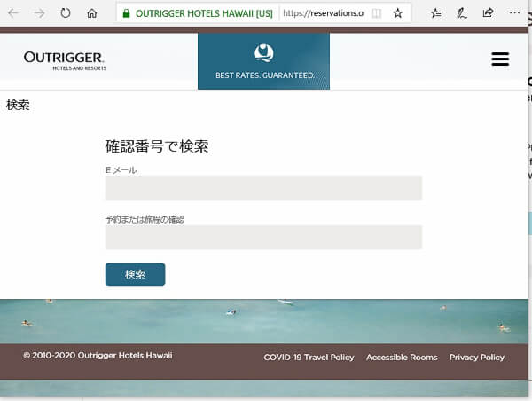Open the Privacy Policy footer link
532x401 pixels.
coord(476,358)
